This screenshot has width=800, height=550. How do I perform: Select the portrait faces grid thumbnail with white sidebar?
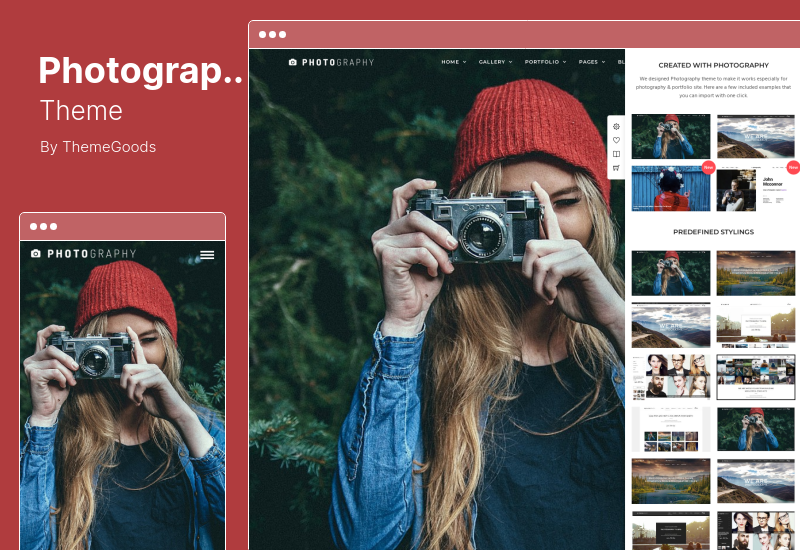[x=671, y=377]
